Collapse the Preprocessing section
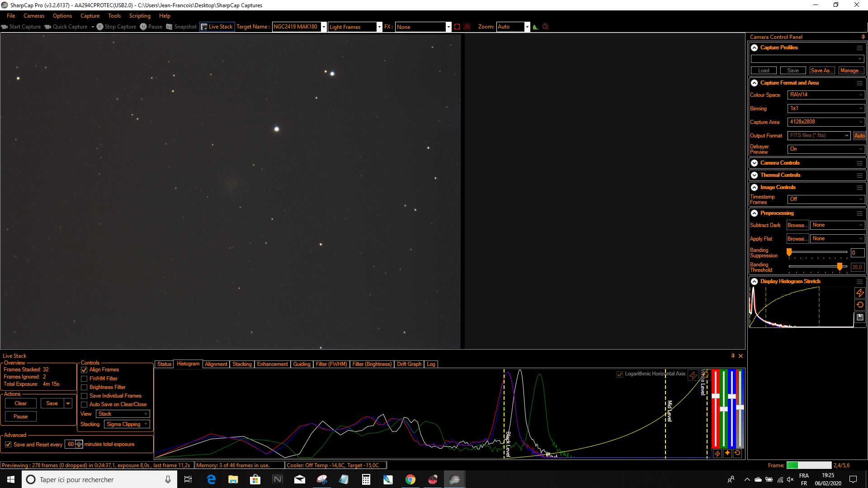Screen dimensions: 868x488 pyautogui.click(x=754, y=213)
